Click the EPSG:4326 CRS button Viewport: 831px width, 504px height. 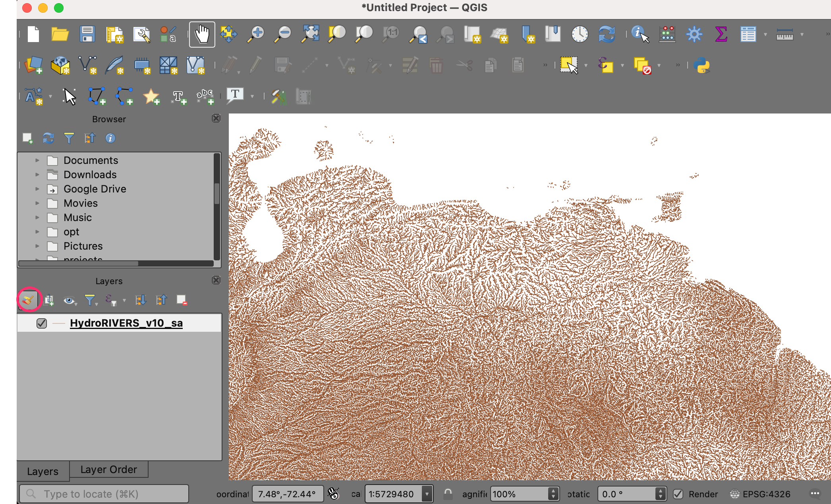point(761,494)
